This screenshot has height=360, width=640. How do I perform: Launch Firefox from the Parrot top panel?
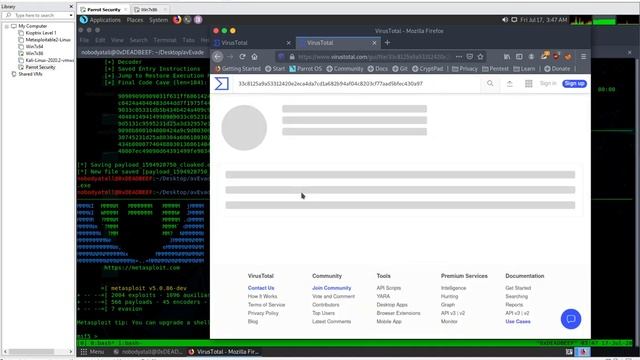point(177,20)
